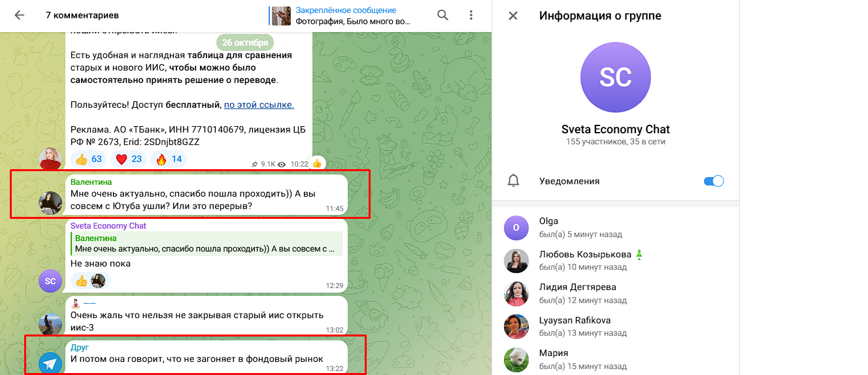This screenshot has width=868, height=375.
Task: Toggle the Уведомления switch
Action: tap(714, 181)
